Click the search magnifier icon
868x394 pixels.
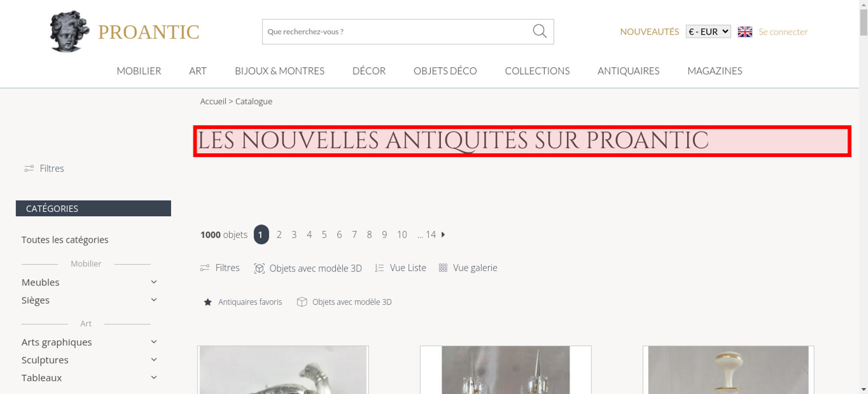coord(539,31)
